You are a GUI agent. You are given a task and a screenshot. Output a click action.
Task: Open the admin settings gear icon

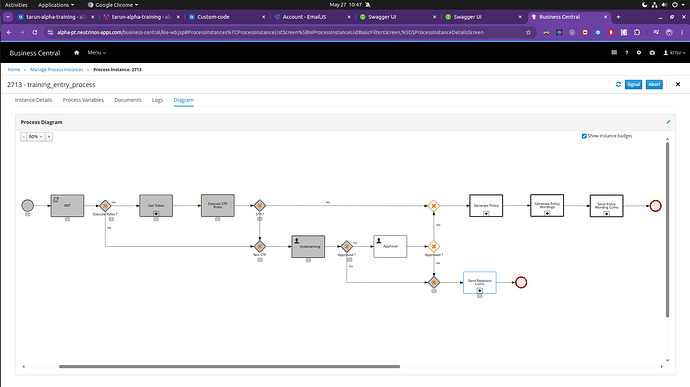point(639,53)
